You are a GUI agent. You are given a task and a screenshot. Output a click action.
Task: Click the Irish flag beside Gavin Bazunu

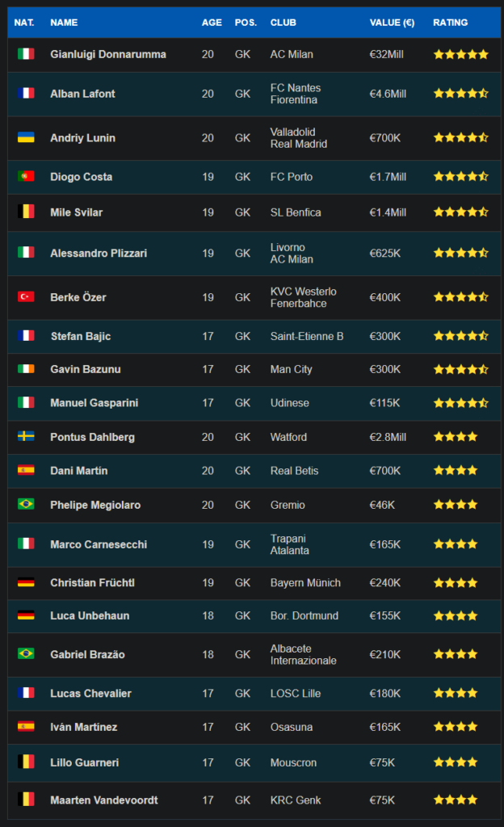point(26,369)
